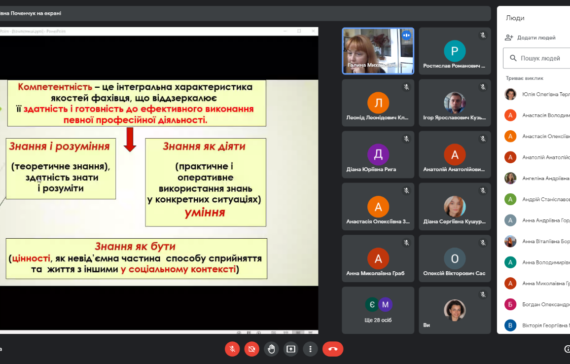Click the muted mic icon on Діана Юріївна tile
The width and height of the screenshot is (570, 364).
(406, 139)
